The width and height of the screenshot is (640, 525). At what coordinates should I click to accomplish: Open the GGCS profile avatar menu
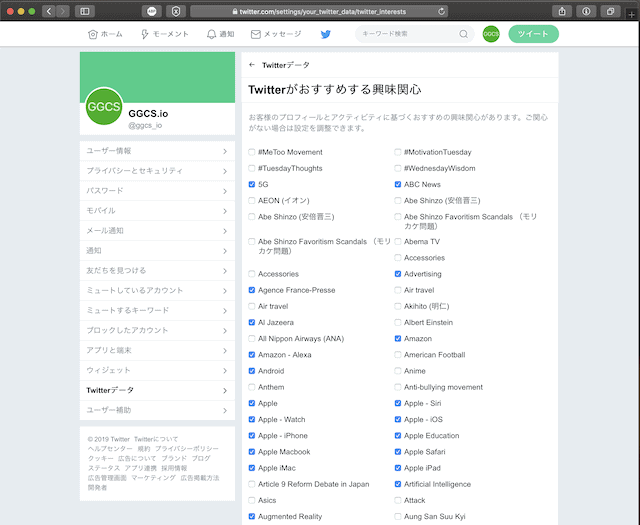(x=491, y=34)
